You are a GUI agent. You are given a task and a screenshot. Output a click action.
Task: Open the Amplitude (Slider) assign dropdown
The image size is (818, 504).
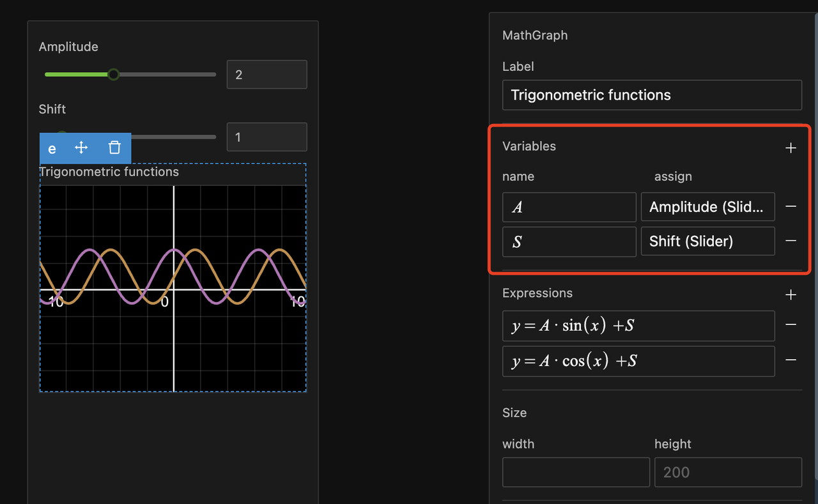coord(707,207)
